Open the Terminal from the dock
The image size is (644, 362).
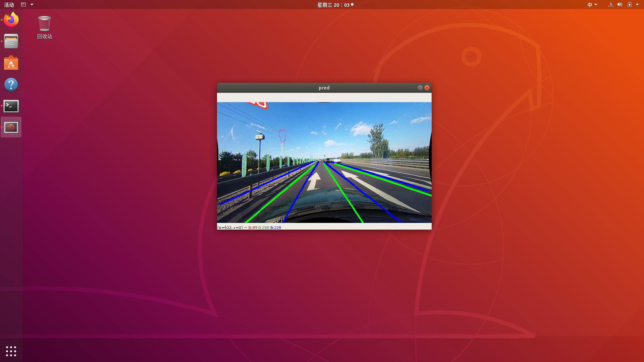[x=11, y=106]
